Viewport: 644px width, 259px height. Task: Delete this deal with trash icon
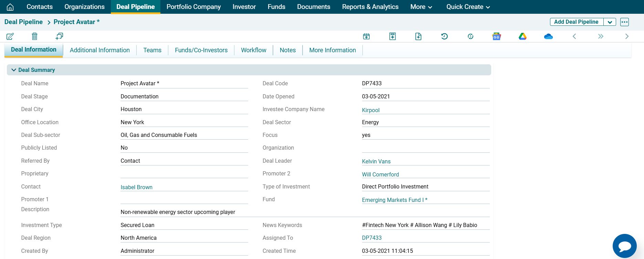tap(34, 36)
